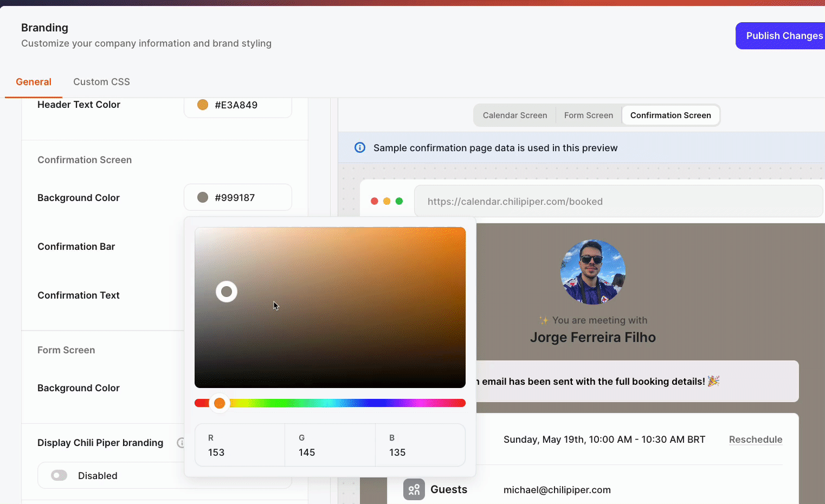Click the red dot in the preview browser
Viewport: 825px width, 504px height.
[x=374, y=201]
